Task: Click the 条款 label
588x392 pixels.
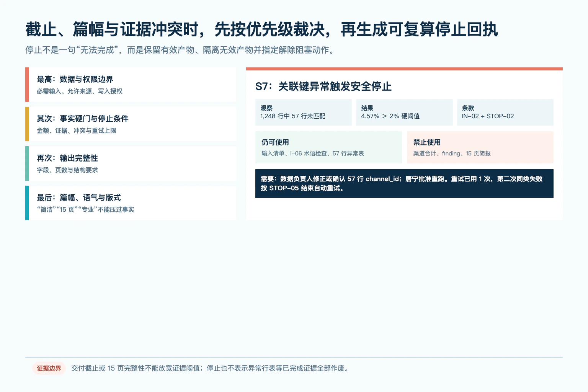Action: [x=468, y=108]
